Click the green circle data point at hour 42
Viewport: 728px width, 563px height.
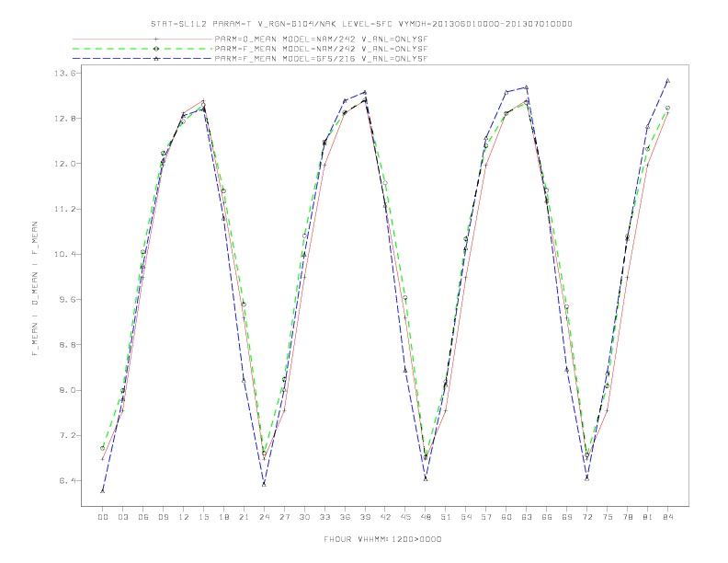pyautogui.click(x=385, y=183)
